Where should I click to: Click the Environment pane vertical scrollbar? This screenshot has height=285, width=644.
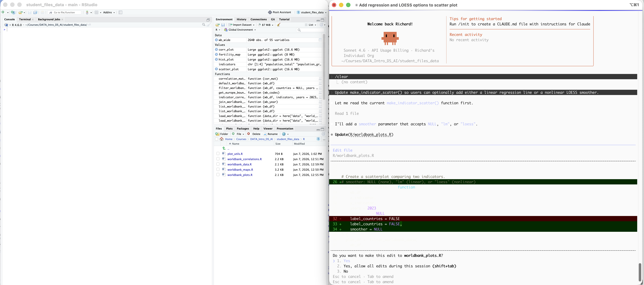324,67
